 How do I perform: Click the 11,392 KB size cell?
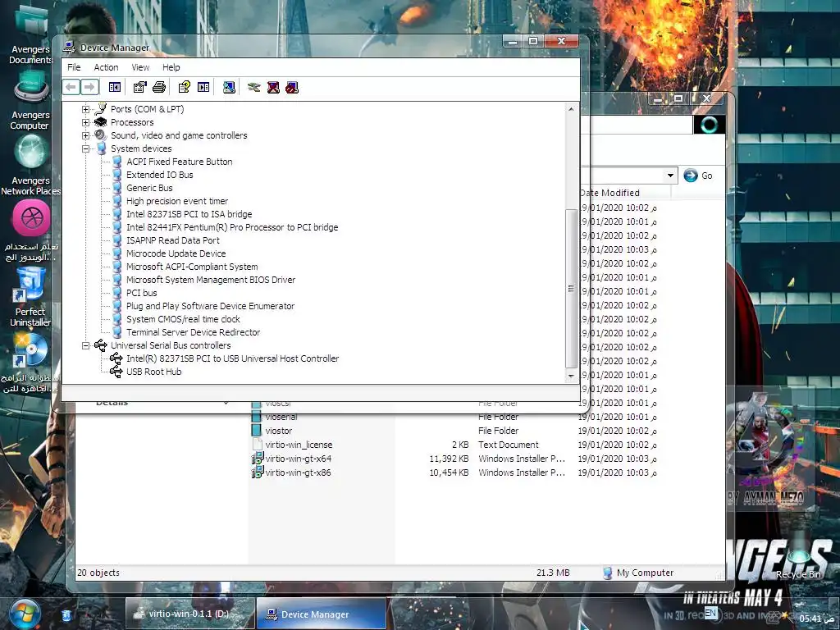[x=449, y=459]
